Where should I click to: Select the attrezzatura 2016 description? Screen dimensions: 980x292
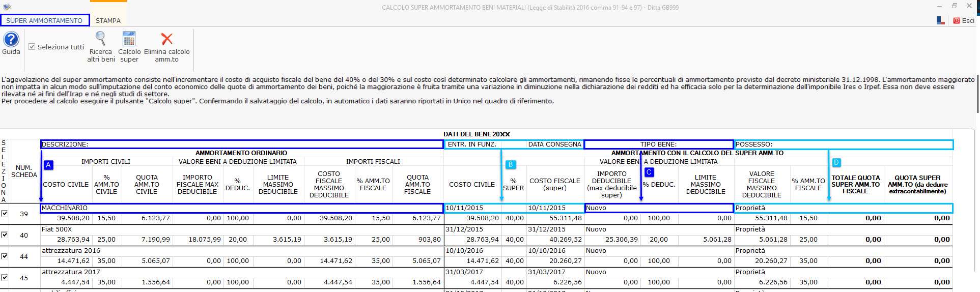pyautogui.click(x=242, y=251)
